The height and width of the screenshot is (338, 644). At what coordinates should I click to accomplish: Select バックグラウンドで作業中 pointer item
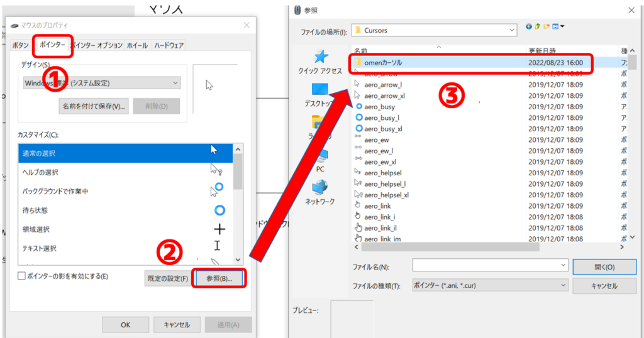[x=125, y=191]
